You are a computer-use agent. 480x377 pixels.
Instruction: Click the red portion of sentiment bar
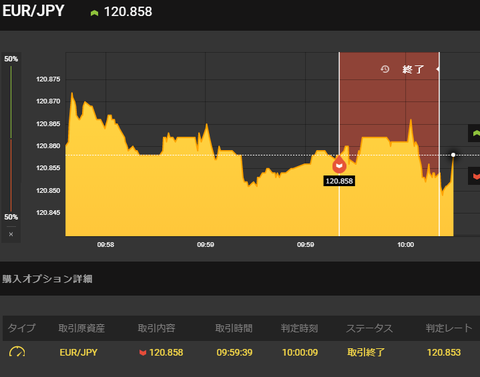[x=11, y=175]
